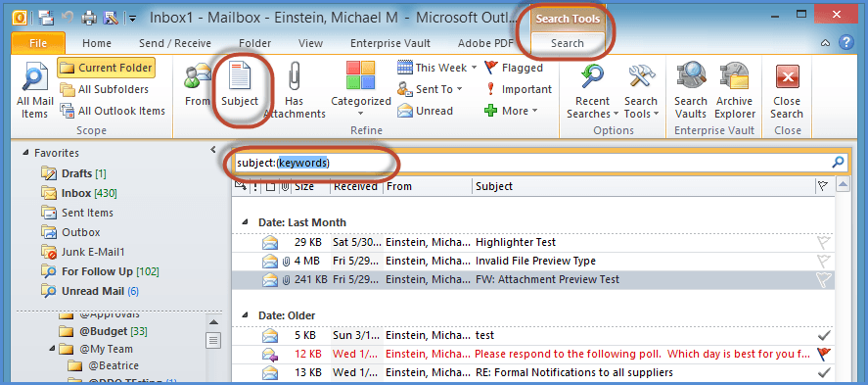
Task: Open the Recent Searches dropdown
Action: click(592, 91)
